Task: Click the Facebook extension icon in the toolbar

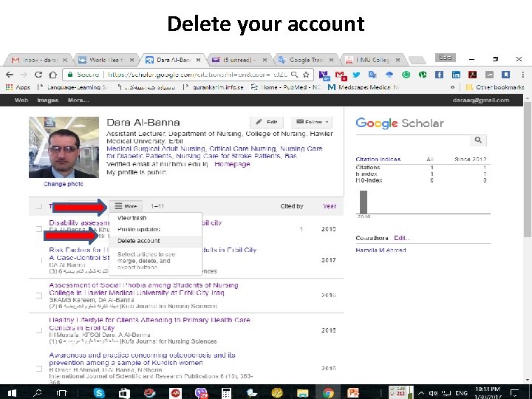Action: click(x=439, y=75)
